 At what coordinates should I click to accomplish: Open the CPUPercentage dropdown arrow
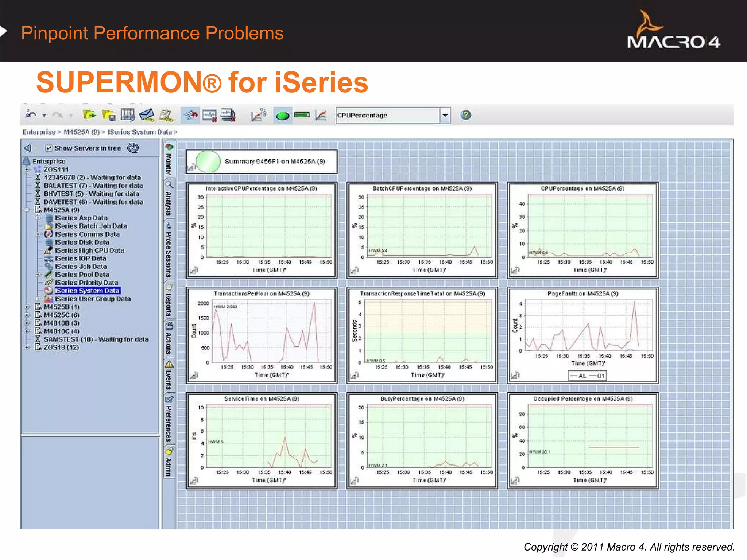click(445, 115)
